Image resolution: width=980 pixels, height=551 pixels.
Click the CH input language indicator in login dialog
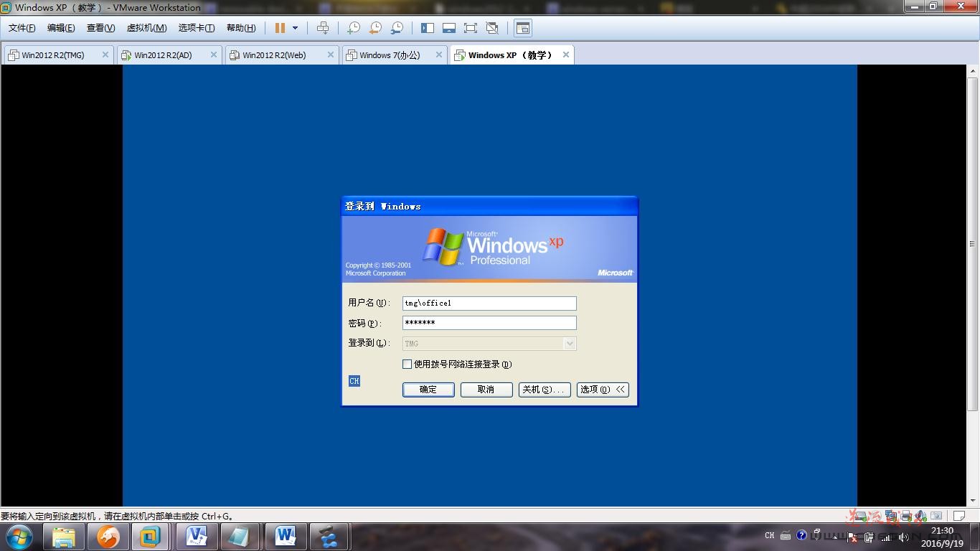[x=354, y=381]
